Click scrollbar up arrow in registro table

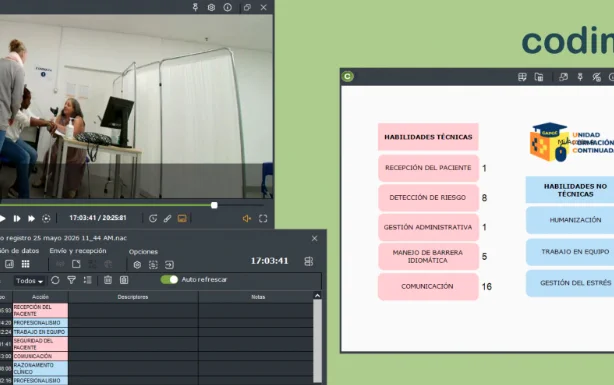(318, 296)
